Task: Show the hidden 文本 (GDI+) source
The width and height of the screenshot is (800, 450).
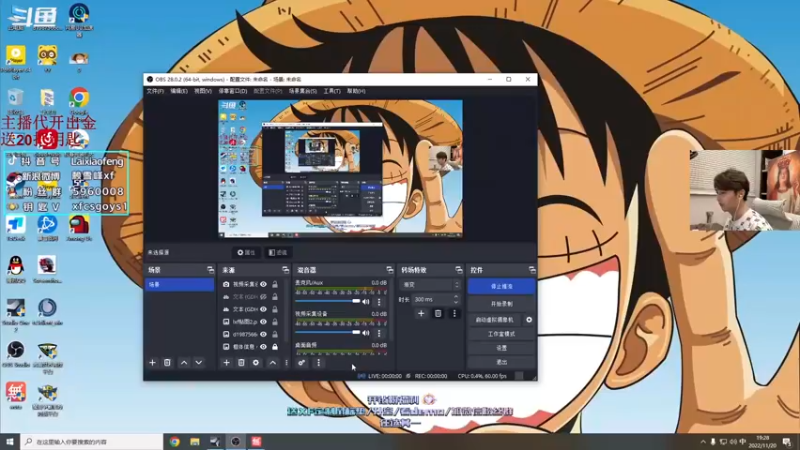Action: (263, 296)
